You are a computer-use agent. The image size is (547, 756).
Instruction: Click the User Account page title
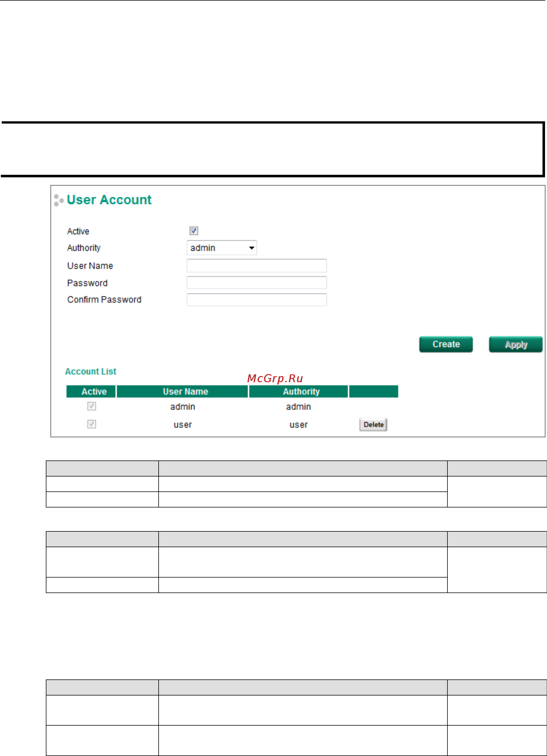pos(109,200)
